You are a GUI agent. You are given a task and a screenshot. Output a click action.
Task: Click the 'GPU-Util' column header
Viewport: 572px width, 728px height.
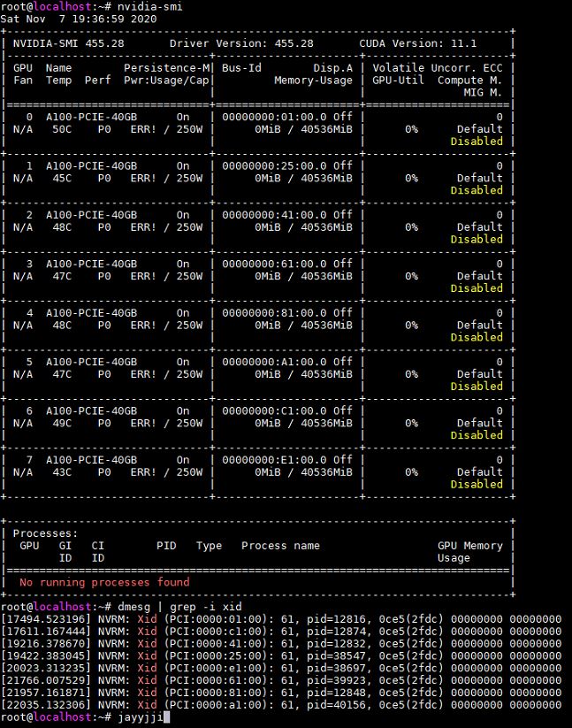point(398,80)
